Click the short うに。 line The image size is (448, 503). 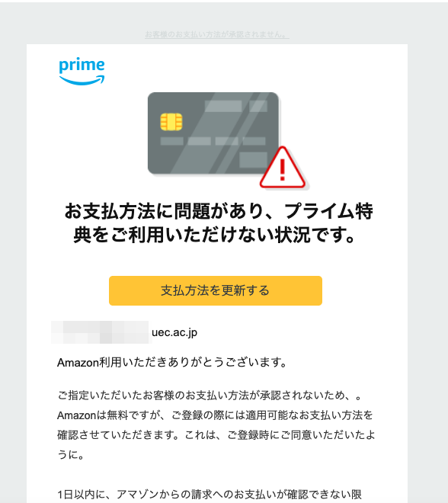point(71,454)
